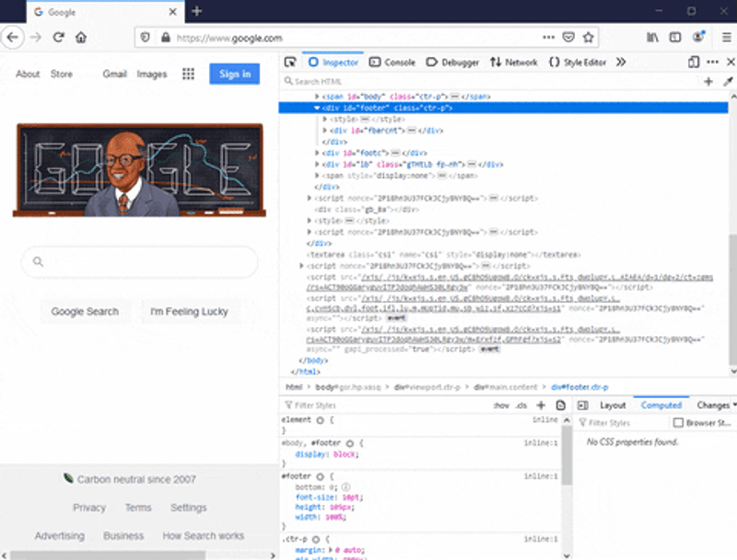The height and width of the screenshot is (560, 737).
Task: Open the Firefox account icon
Action: [698, 37]
